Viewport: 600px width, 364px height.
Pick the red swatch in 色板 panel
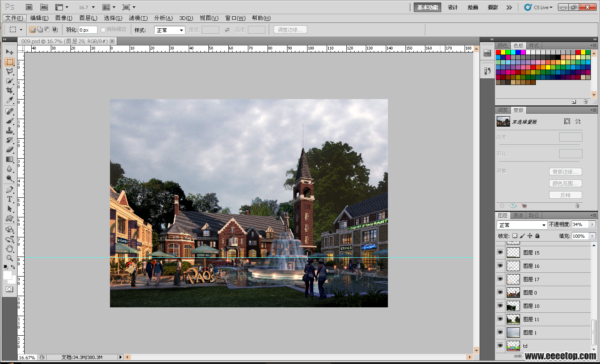tap(498, 52)
